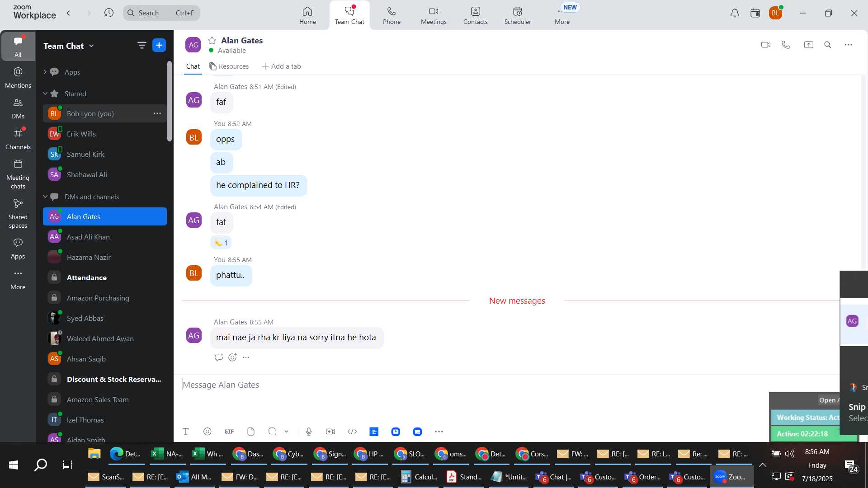868x488 pixels.
Task: Add a reaction to the latest message
Action: coord(232,357)
